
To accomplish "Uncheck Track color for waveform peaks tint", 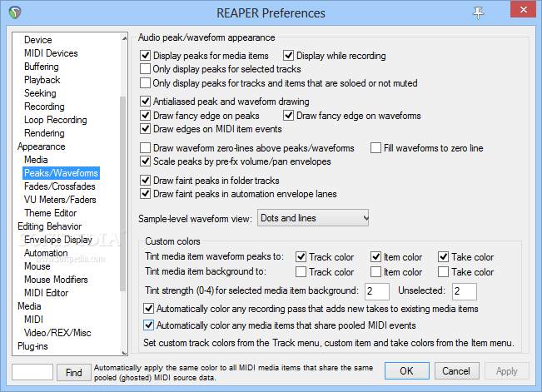I will [301, 257].
